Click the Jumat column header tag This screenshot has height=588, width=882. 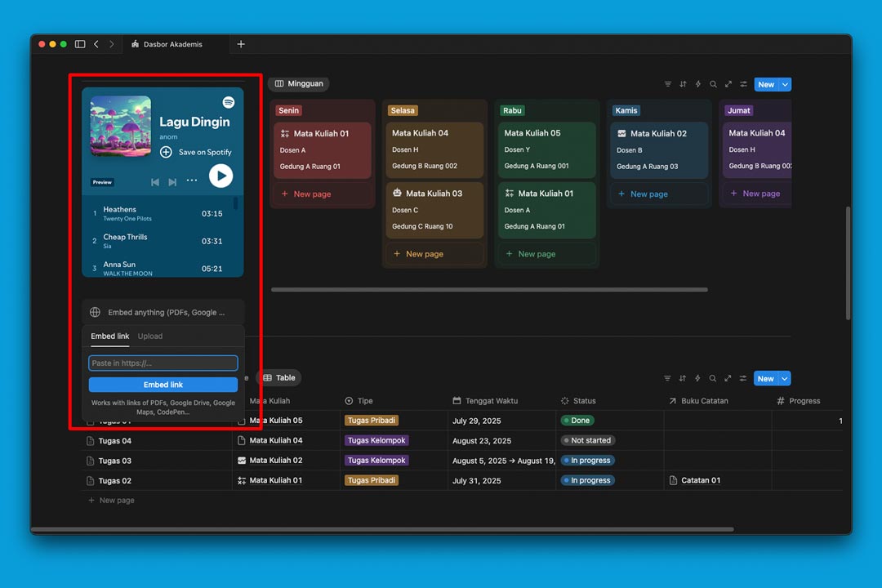pyautogui.click(x=738, y=111)
